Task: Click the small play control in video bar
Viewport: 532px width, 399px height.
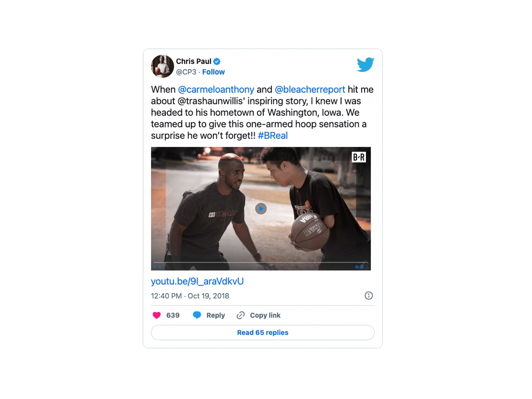Action: click(155, 267)
